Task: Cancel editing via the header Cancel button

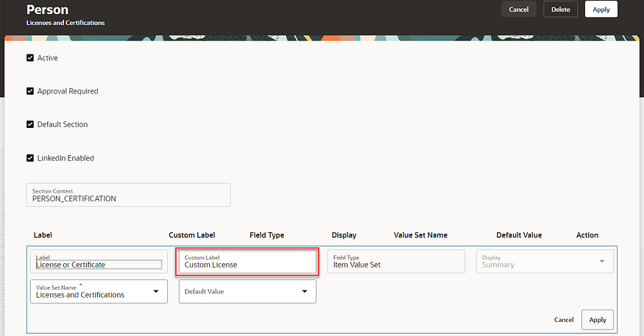Action: click(518, 10)
